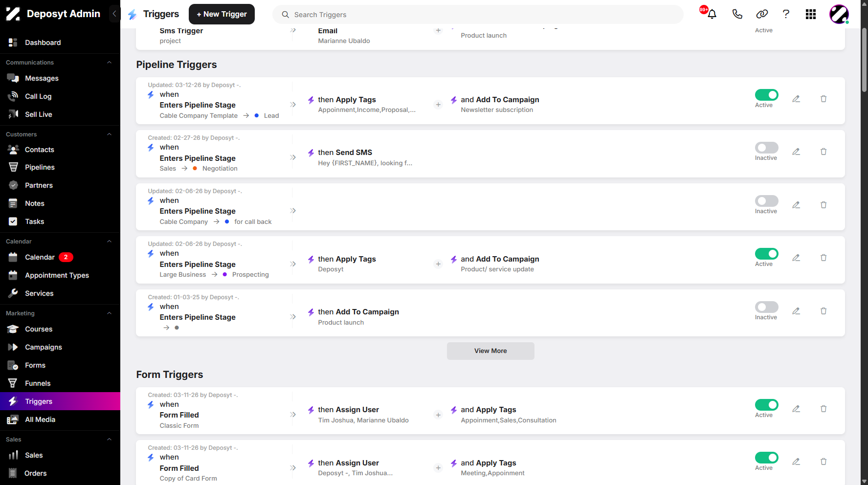Click the Search Triggers field
Image resolution: width=868 pixels, height=485 pixels.
478,15
